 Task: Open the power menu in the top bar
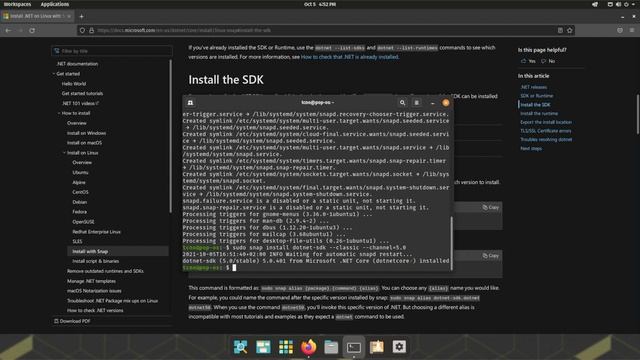pyautogui.click(x=626, y=4)
